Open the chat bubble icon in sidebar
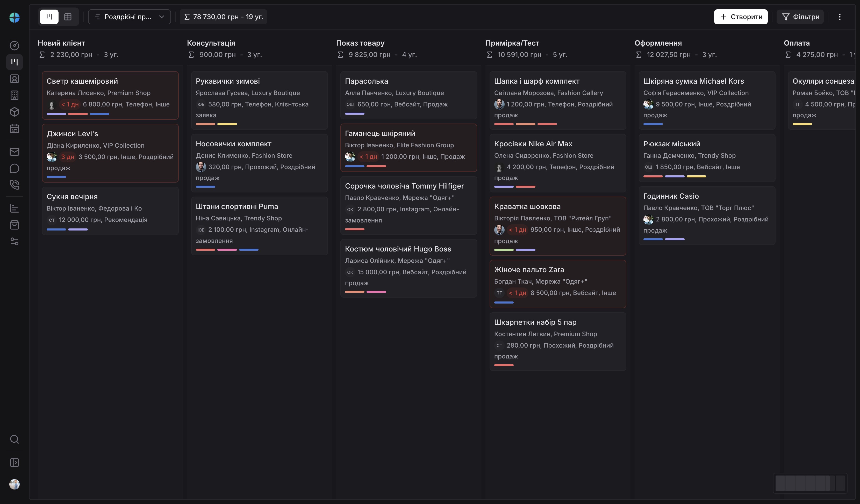Screen dimensions: 860x504 pos(14,168)
